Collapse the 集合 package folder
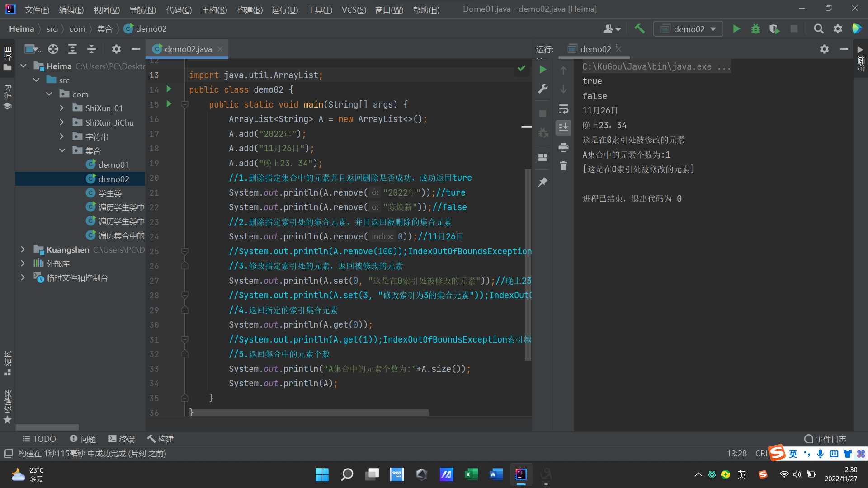 tap(62, 150)
